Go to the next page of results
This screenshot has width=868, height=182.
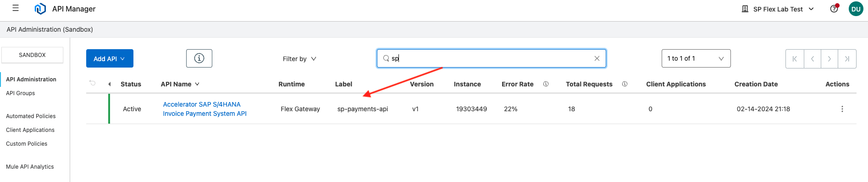tap(829, 59)
